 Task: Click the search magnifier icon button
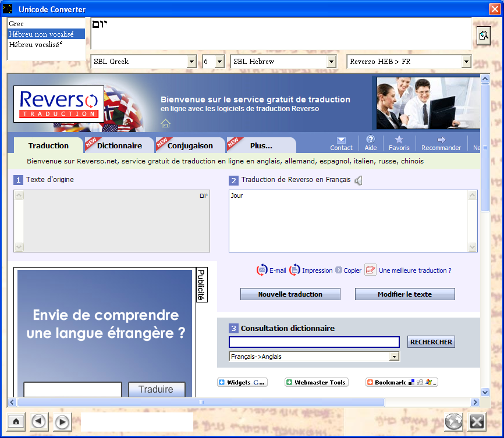click(x=484, y=35)
